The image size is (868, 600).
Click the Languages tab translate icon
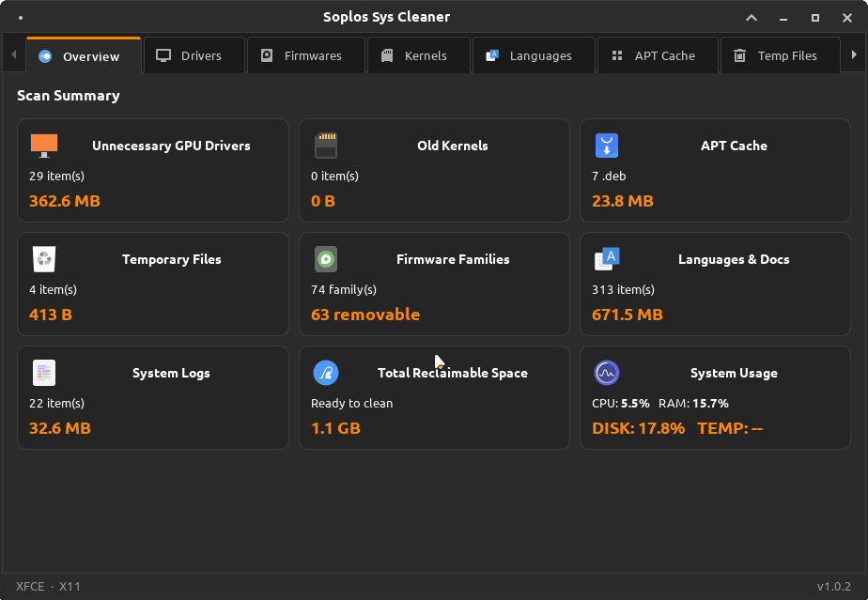(492, 55)
